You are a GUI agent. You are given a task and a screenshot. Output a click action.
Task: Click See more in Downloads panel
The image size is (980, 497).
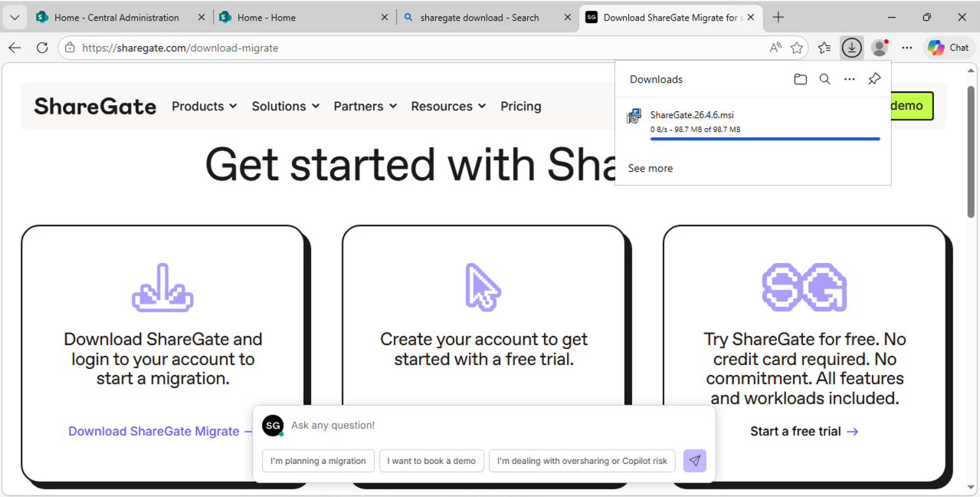click(651, 168)
